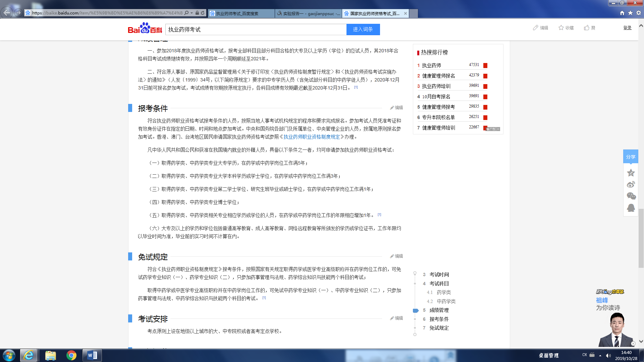The width and height of the screenshot is (644, 362).
Task: Click the Baidu Baike logo
Action: 145,29
